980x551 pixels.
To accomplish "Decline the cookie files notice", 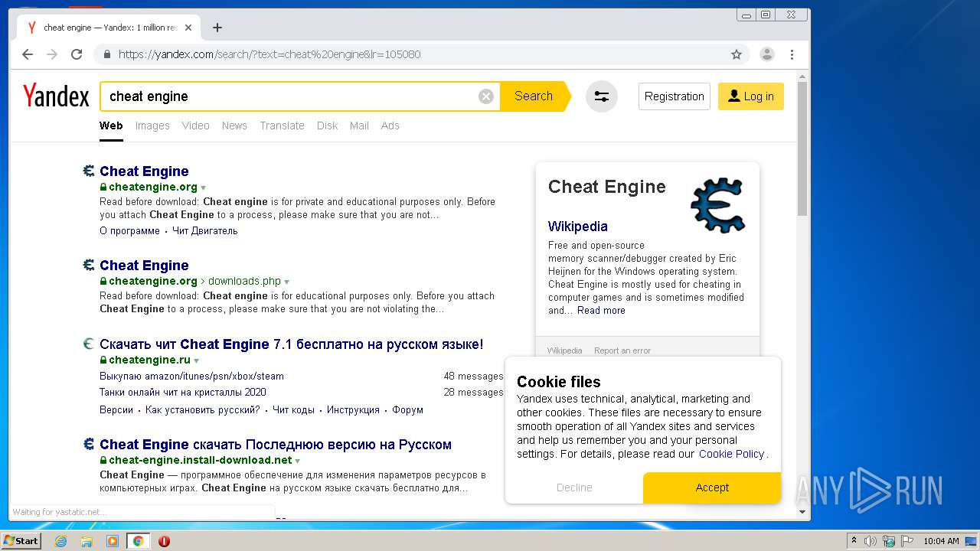I will pyautogui.click(x=574, y=487).
